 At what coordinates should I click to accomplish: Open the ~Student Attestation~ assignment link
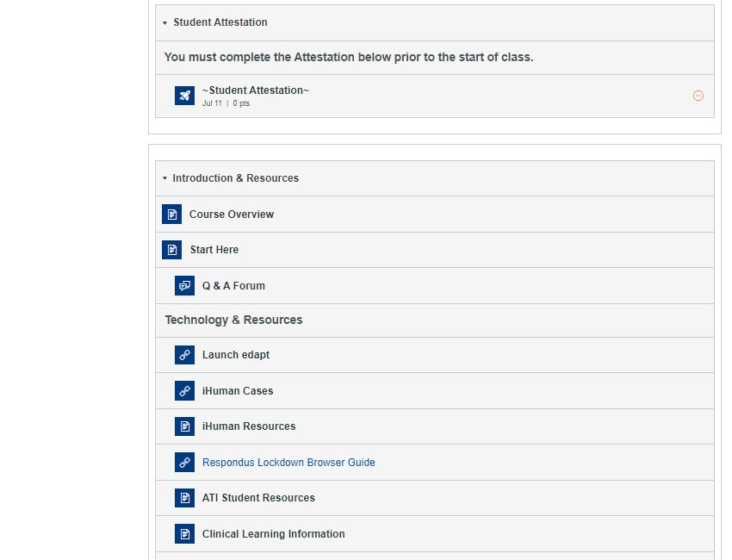coord(256,90)
